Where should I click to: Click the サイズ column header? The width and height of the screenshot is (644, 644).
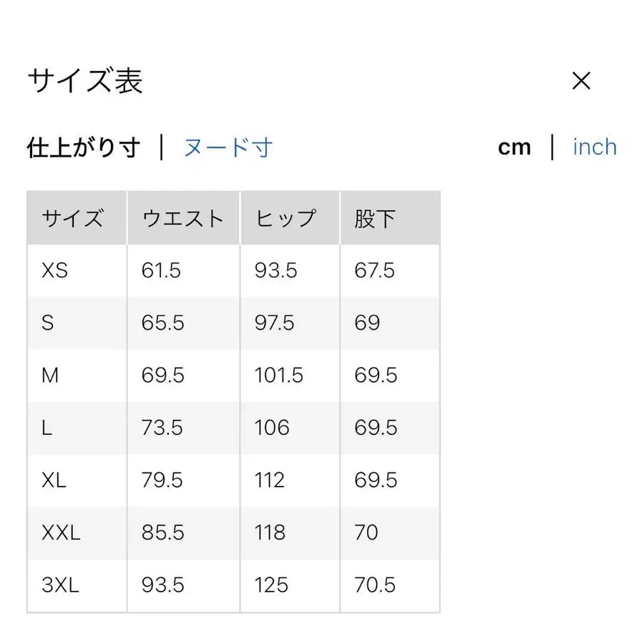(74, 217)
